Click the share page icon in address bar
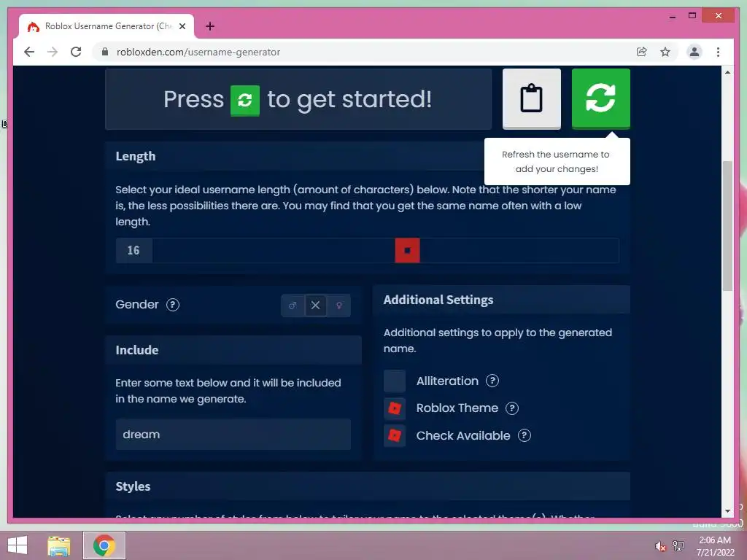Viewport: 747px width, 560px height. (x=642, y=52)
